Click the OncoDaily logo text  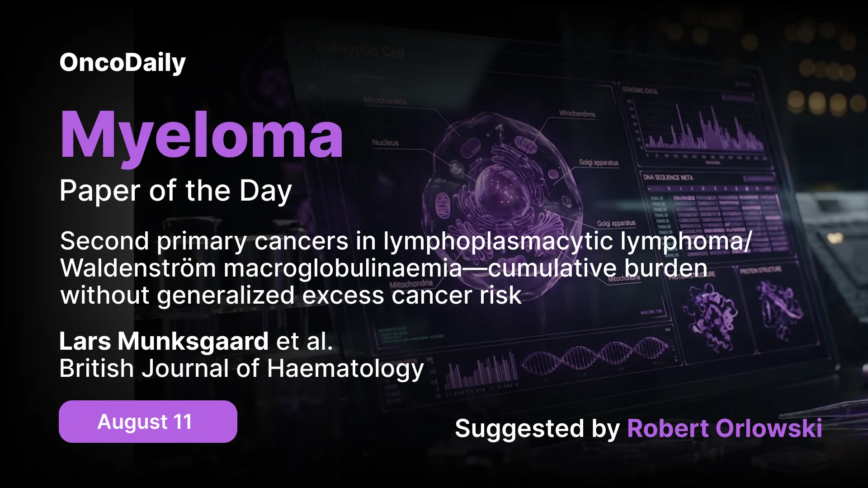(123, 63)
